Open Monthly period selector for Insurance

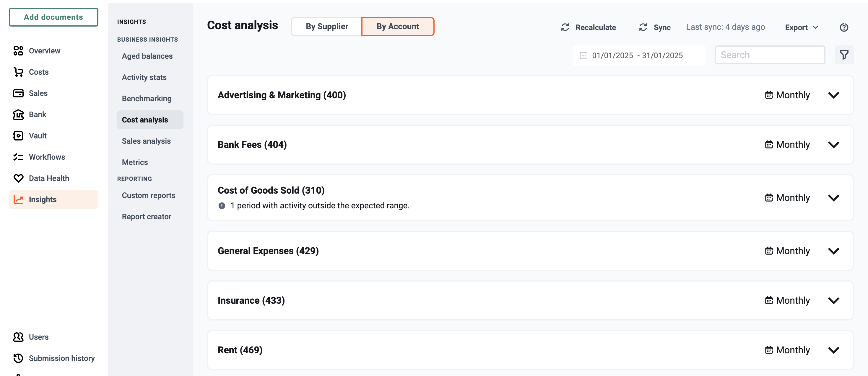pyautogui.click(x=787, y=300)
